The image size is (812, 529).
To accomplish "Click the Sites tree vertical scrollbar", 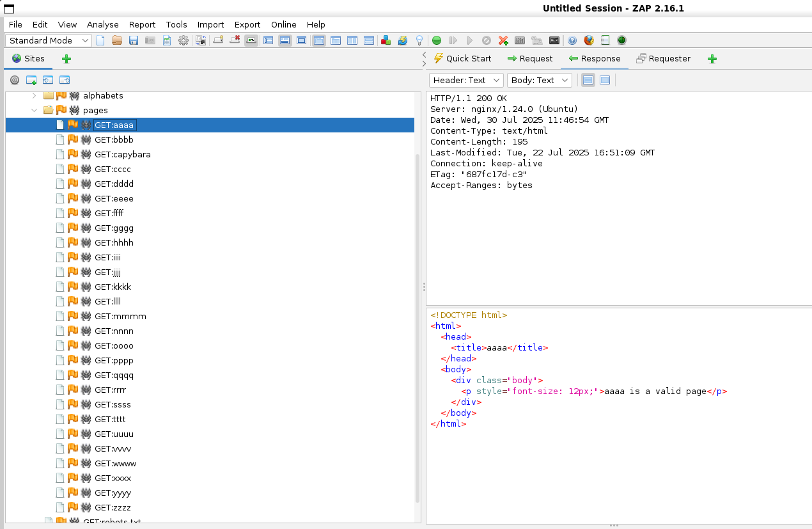I will [x=418, y=320].
